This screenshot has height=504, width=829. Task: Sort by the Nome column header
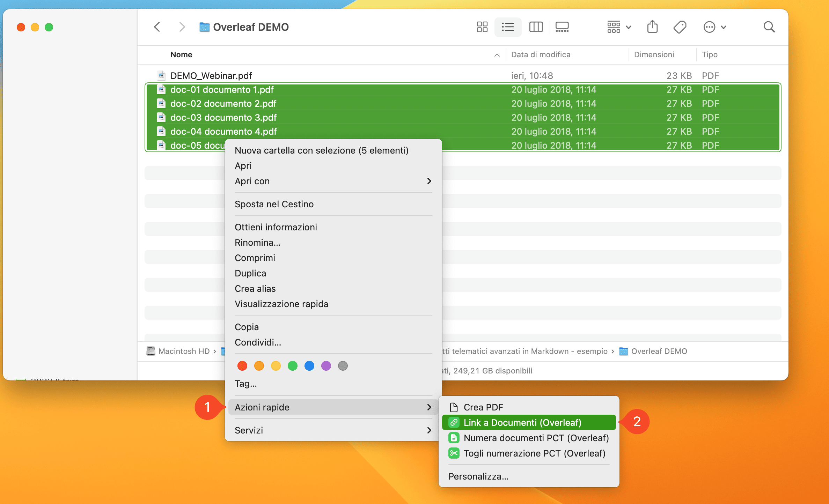[x=181, y=54]
